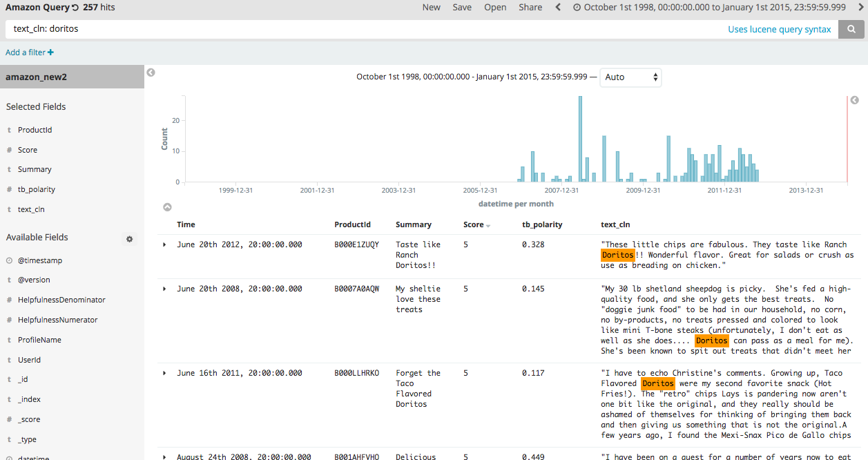Open the Save menu item

coord(462,8)
